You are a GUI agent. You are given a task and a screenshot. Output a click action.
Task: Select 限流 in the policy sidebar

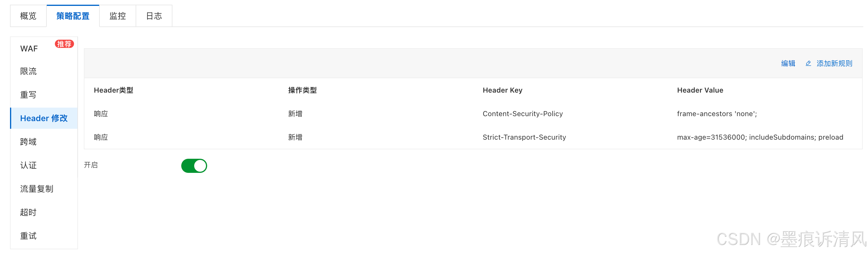coord(44,71)
